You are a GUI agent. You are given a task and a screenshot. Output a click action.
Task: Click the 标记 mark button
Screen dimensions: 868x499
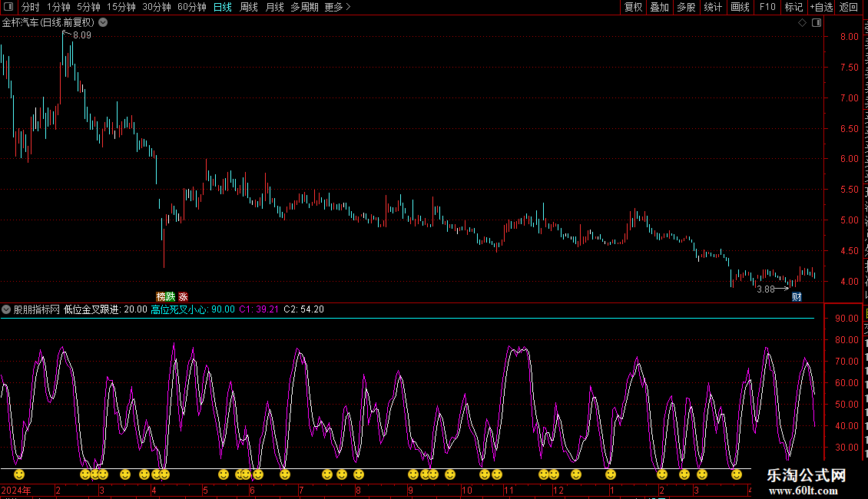tap(793, 7)
